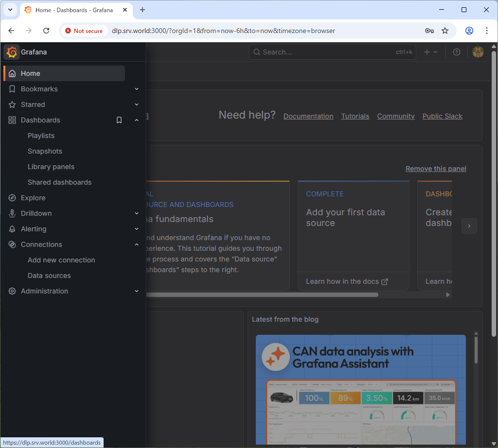Click the Explore compass icon

12,198
